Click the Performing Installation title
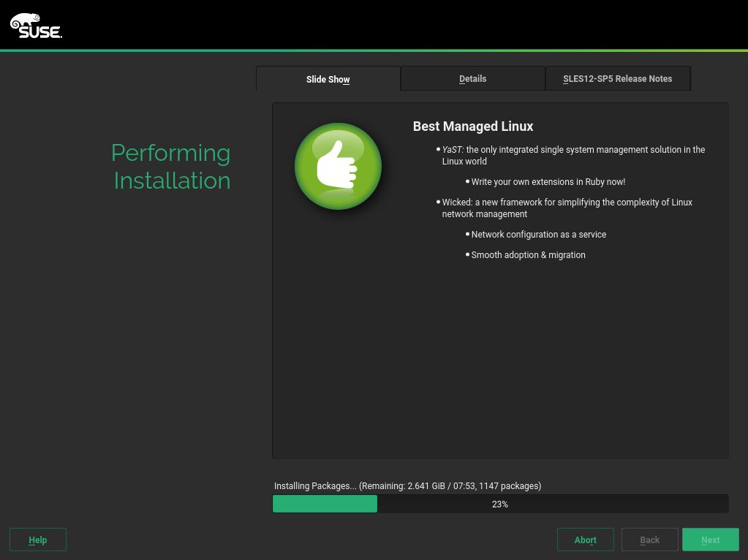 tap(171, 166)
